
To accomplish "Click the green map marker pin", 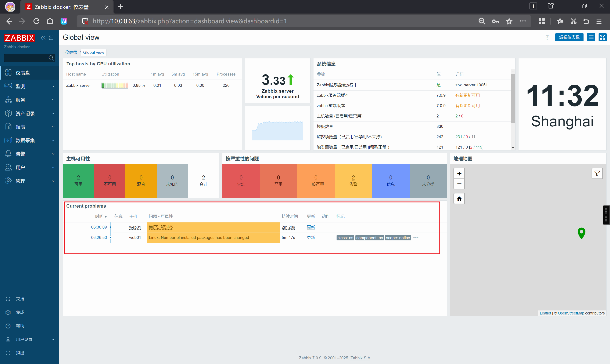I will click(581, 233).
